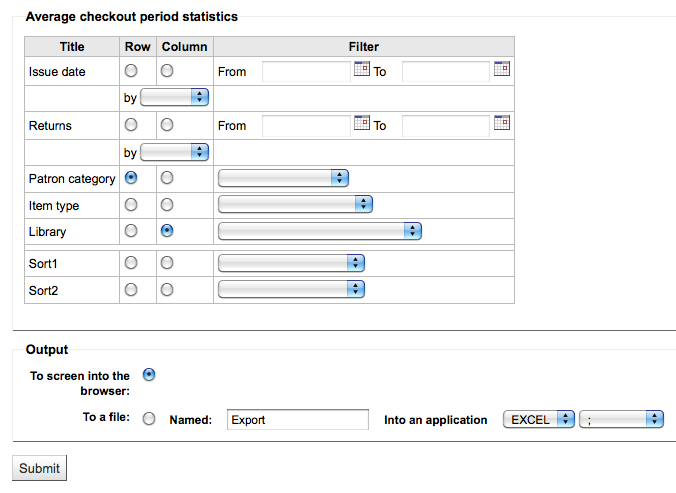Open the delimiter semicolon dropdown
676x493 pixels.
pyautogui.click(x=621, y=419)
